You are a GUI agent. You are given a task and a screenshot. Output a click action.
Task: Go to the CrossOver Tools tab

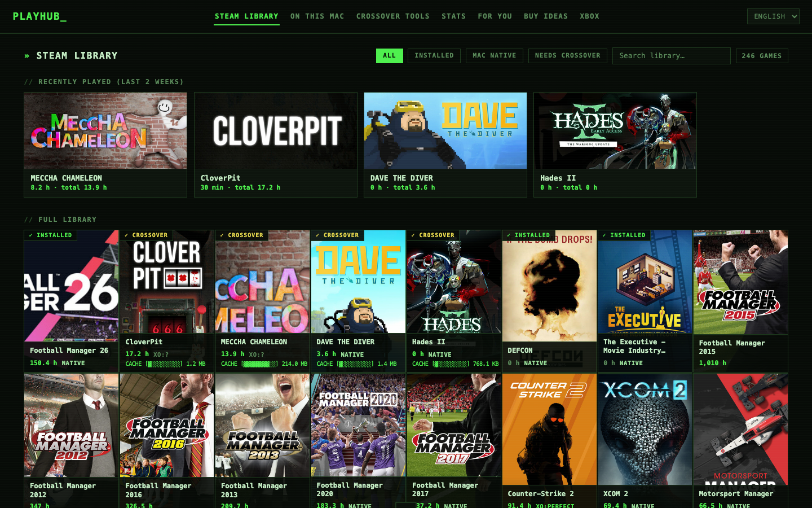(x=392, y=16)
